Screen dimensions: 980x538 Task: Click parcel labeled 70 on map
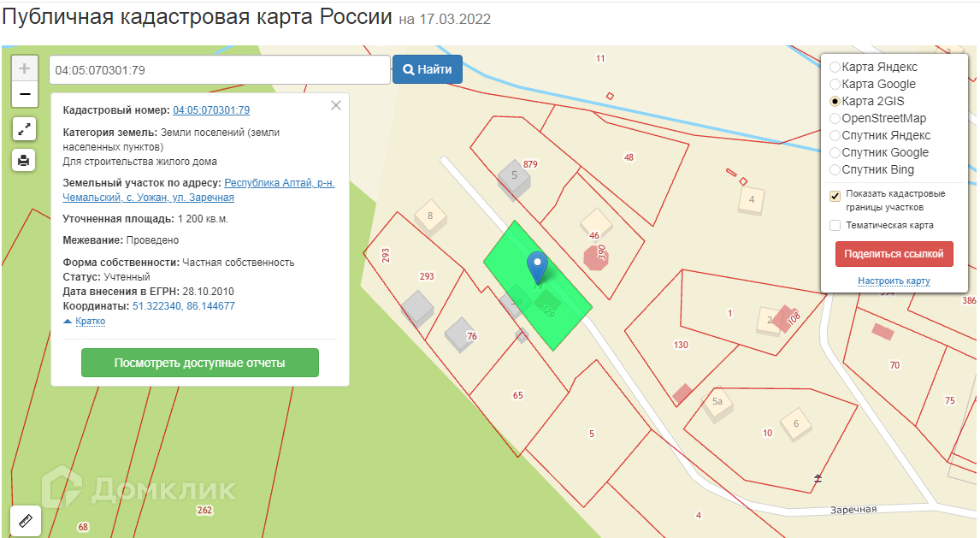point(894,365)
